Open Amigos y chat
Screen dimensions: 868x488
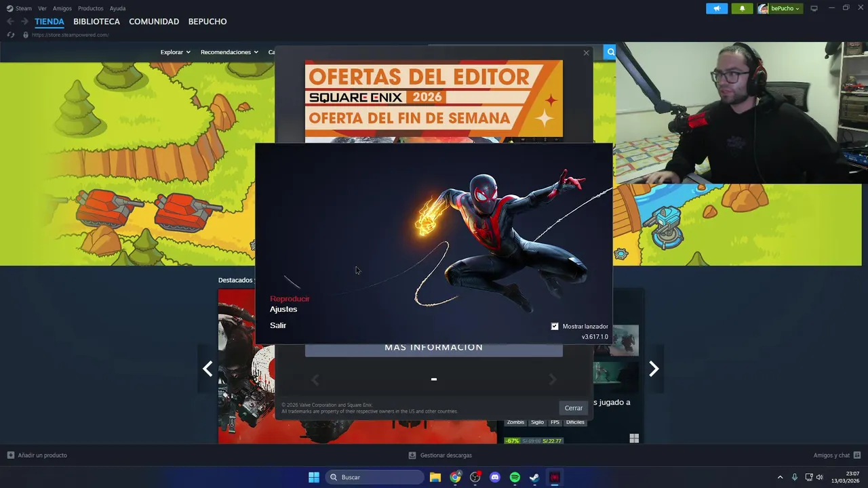pos(837,455)
